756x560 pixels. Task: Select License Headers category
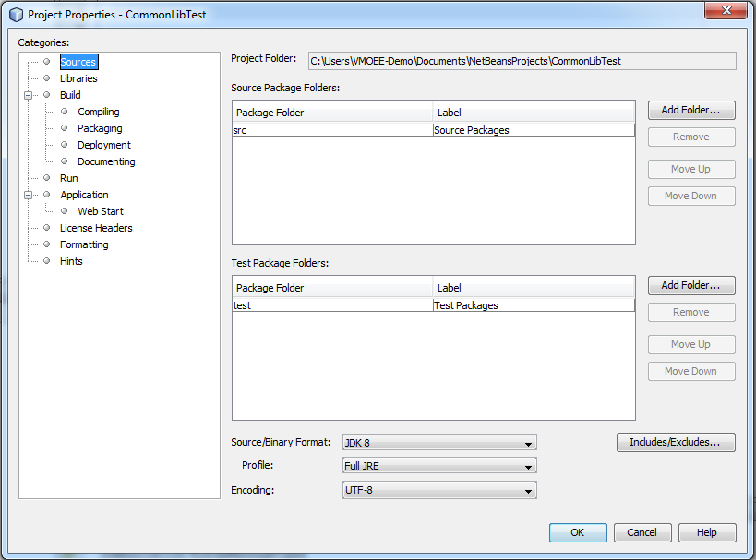96,228
